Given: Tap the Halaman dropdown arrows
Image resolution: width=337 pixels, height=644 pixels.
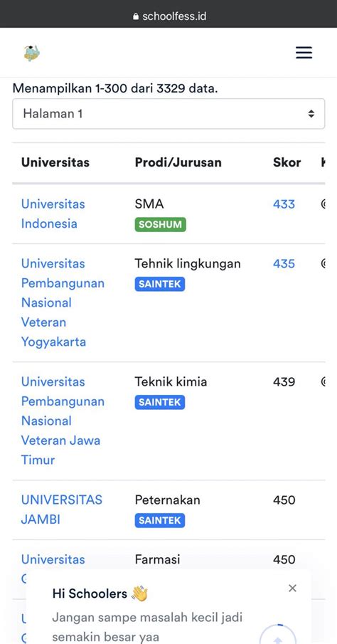Looking at the screenshot, I should point(311,114).
